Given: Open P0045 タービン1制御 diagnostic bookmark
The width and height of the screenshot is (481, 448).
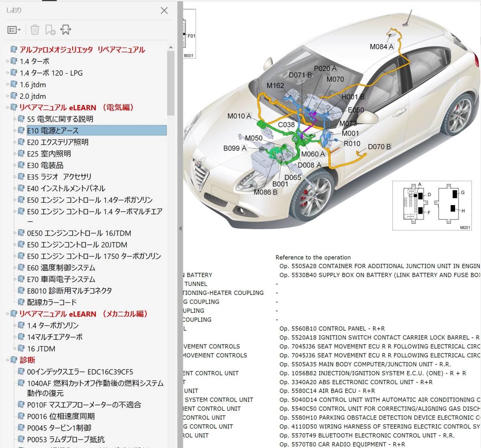Looking at the screenshot, I should click(x=59, y=428).
